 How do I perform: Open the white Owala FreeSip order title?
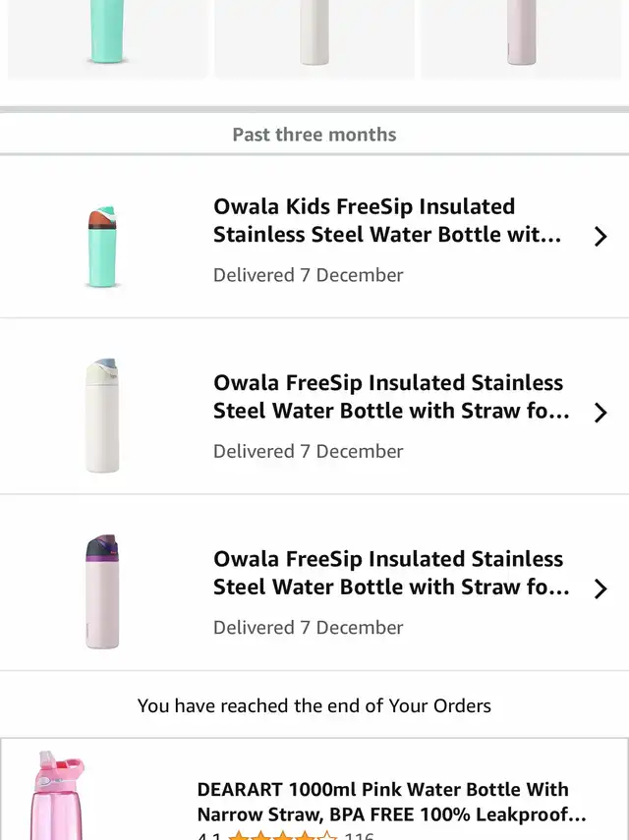[390, 397]
